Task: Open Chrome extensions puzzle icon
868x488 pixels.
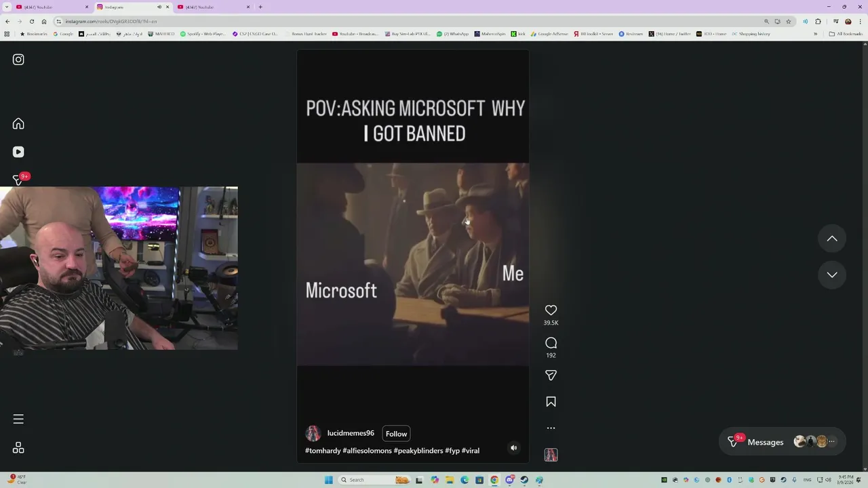Action: click(818, 21)
